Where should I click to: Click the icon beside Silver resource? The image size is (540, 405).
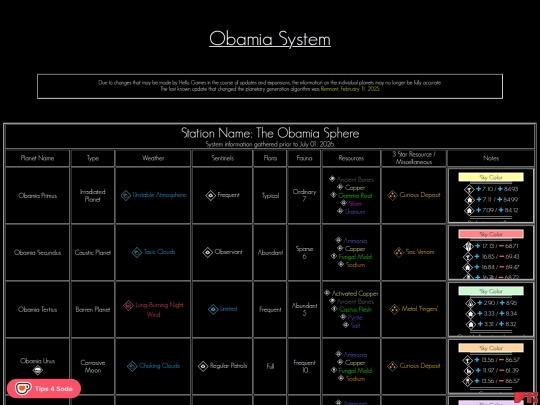point(344,203)
